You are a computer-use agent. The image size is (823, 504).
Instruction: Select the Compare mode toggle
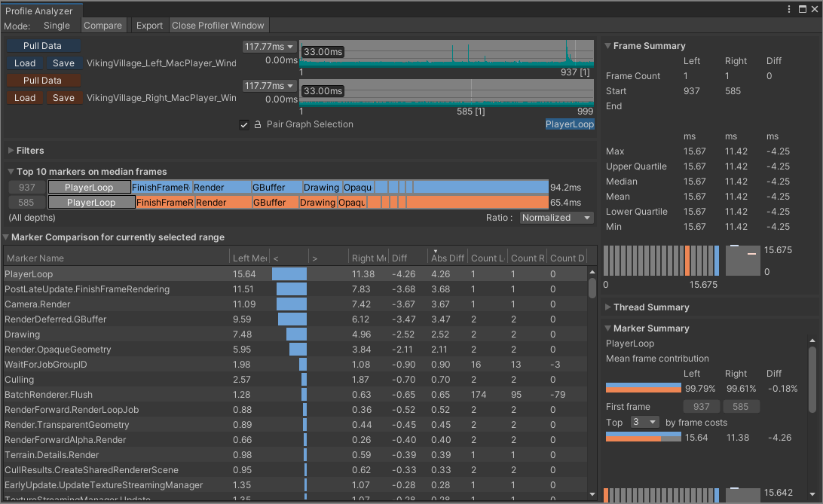point(102,26)
